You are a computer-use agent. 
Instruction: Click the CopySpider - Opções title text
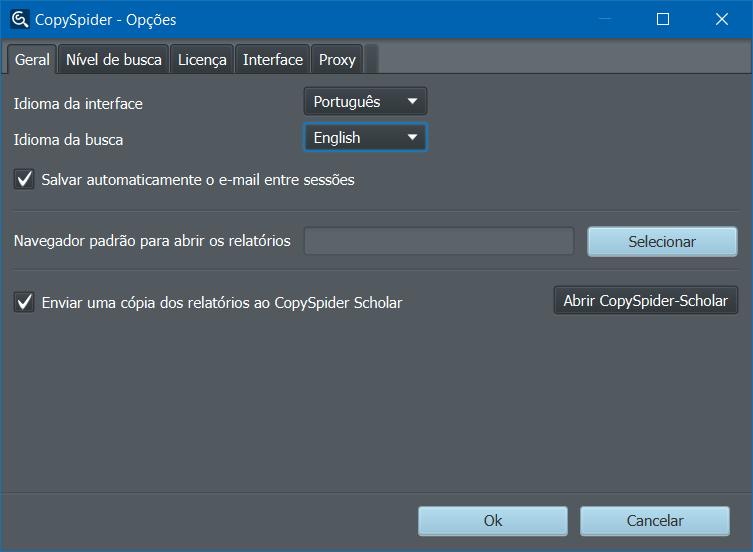coord(106,20)
